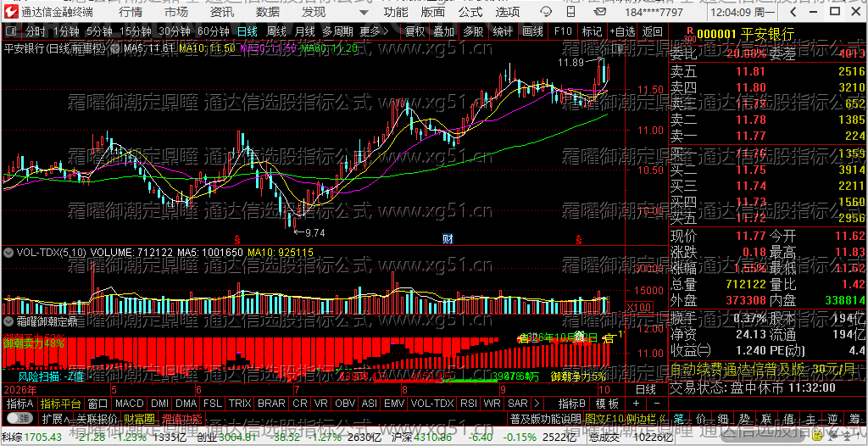Open the 功能 menu
Image resolution: width=868 pixels, height=446 pixels.
397,12
